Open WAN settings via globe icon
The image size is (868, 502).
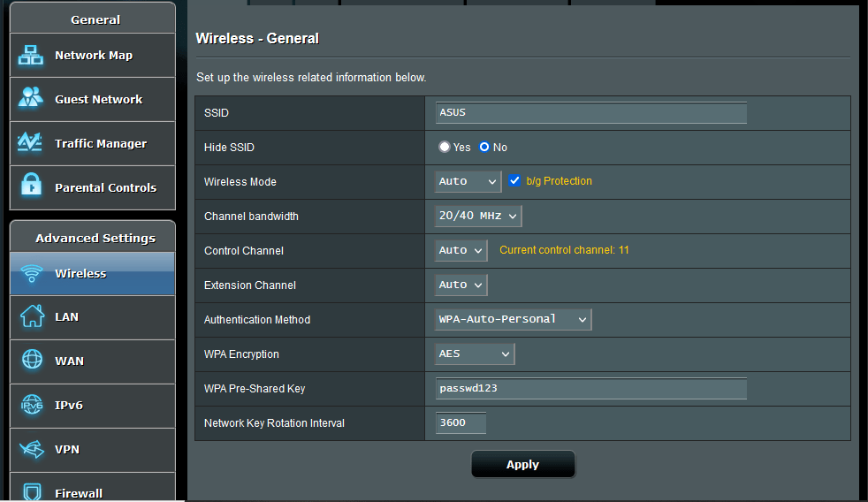pyautogui.click(x=32, y=361)
